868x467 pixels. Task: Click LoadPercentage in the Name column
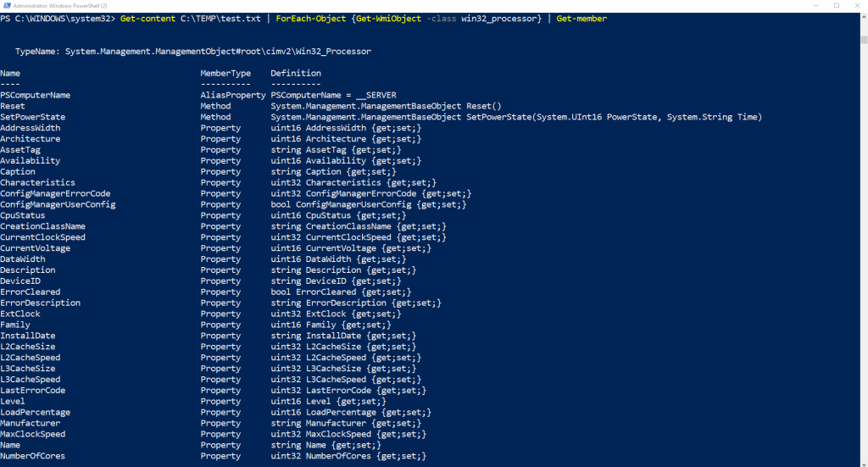(x=35, y=412)
